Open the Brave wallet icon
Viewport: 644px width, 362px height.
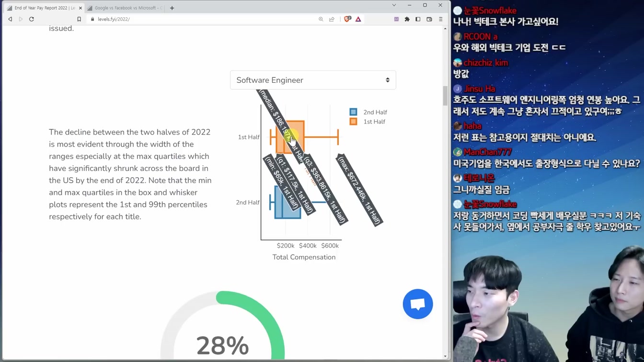(x=429, y=19)
